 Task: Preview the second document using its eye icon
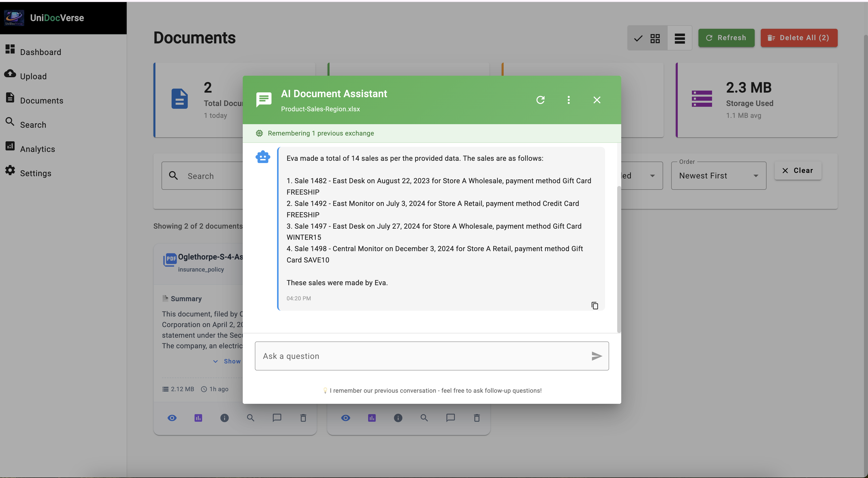point(345,418)
